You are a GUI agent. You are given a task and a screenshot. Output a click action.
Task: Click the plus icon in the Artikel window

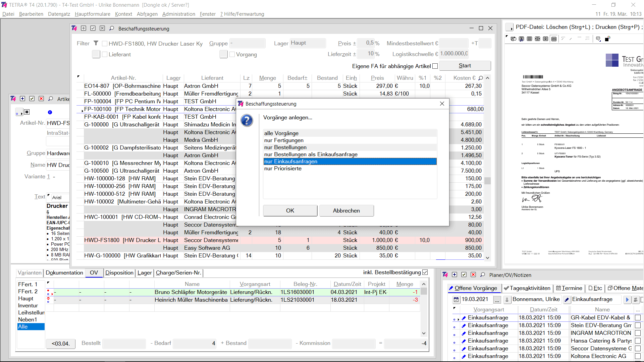click(22, 99)
